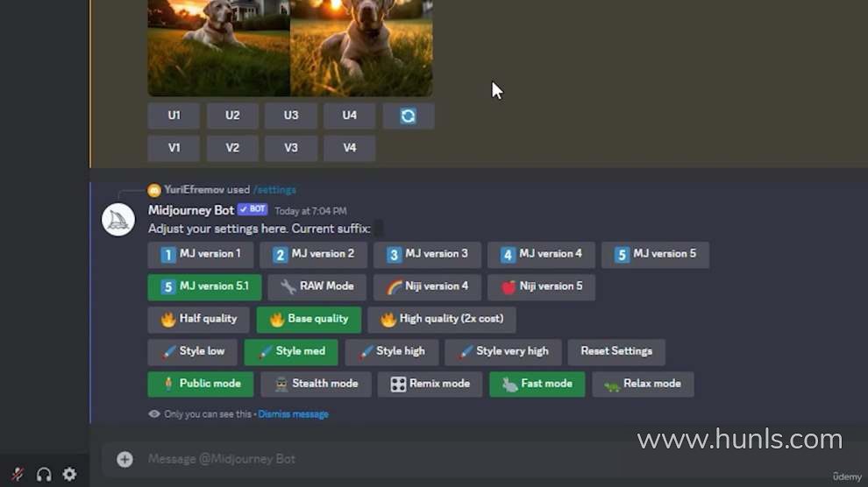This screenshot has height=487, width=868.
Task: Upscale image with U1 button
Action: point(174,116)
